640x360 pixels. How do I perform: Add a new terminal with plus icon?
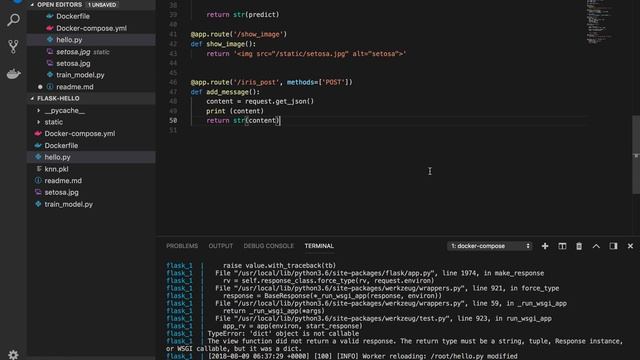pyautogui.click(x=545, y=246)
